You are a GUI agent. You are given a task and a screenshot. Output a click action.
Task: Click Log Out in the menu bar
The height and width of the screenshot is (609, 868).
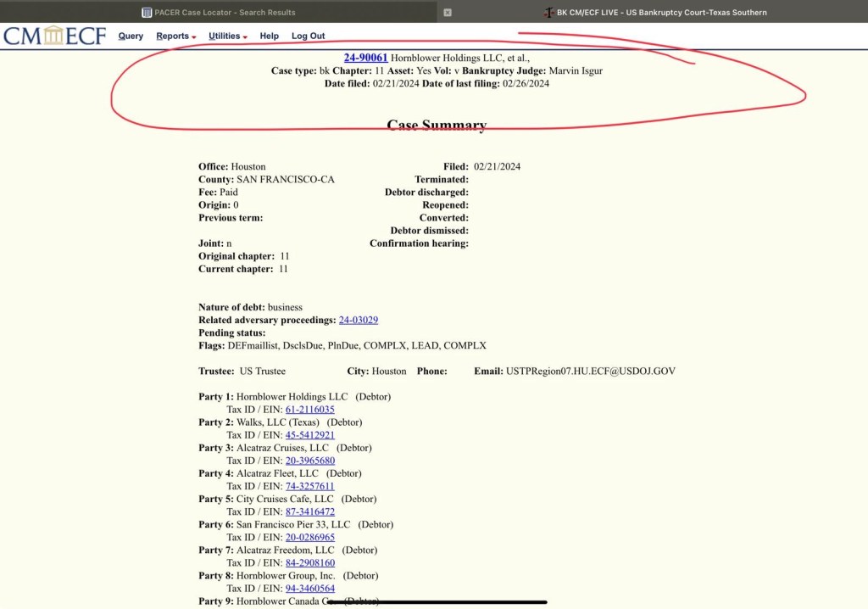click(308, 36)
